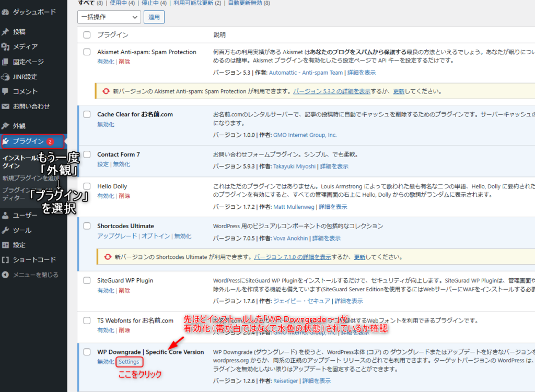Delete Hello Dolly using 削除 link

[124, 196]
